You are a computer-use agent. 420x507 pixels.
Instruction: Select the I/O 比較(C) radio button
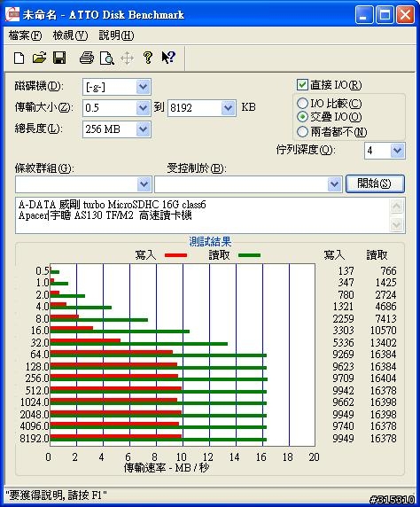click(302, 104)
